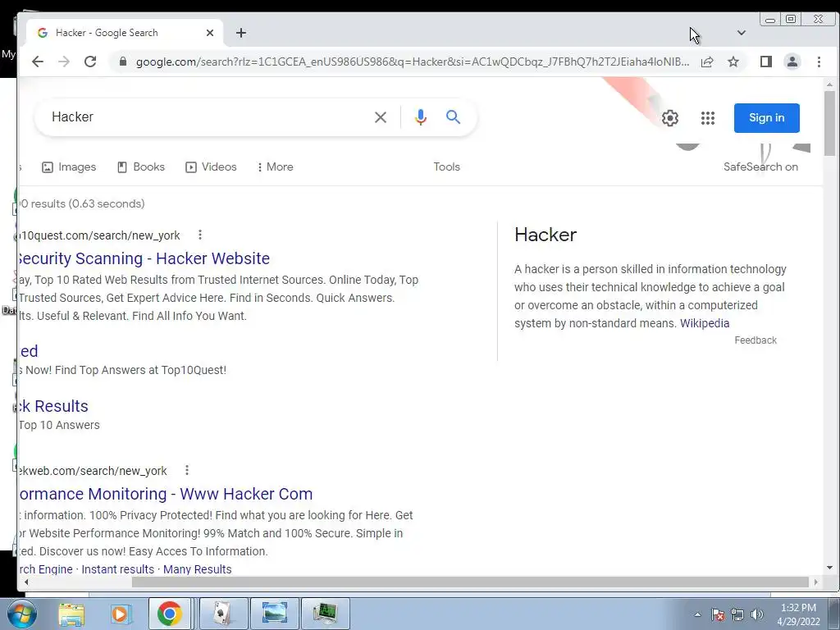
Task: Open a new tab with the plus button
Action: pyautogui.click(x=241, y=33)
